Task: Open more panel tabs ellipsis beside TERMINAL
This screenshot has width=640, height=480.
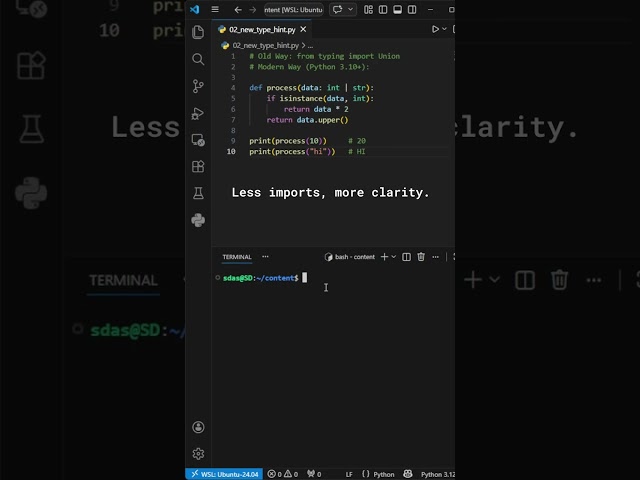Action: (265, 257)
